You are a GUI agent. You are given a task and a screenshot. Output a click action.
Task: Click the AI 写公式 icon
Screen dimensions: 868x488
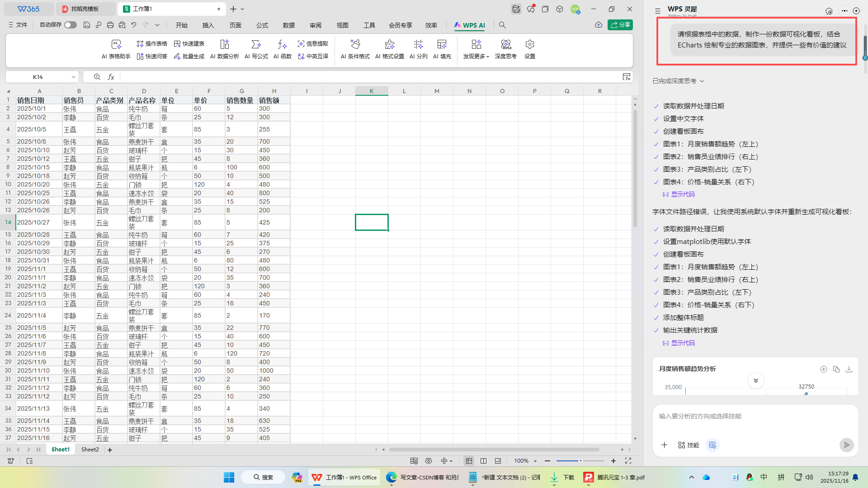[256, 45]
